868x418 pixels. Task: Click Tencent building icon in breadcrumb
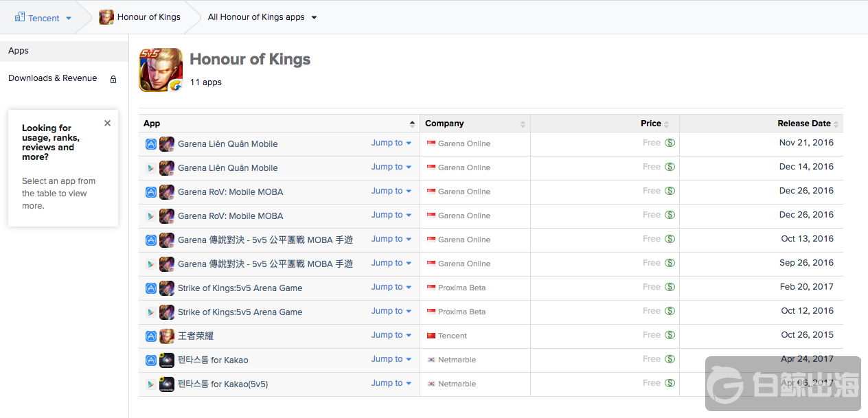pyautogui.click(x=19, y=17)
